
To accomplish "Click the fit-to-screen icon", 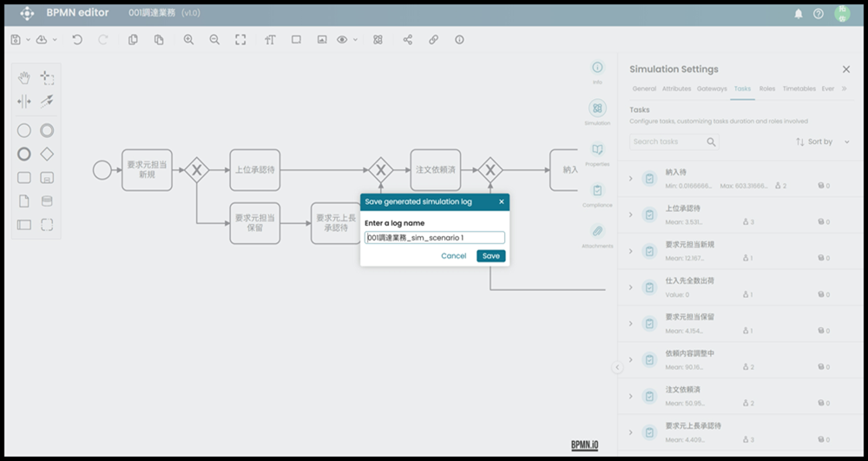I will pyautogui.click(x=240, y=40).
